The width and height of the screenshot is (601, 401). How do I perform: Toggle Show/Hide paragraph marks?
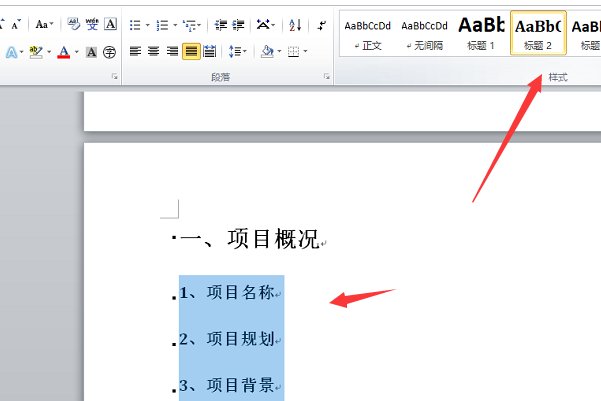[x=322, y=25]
